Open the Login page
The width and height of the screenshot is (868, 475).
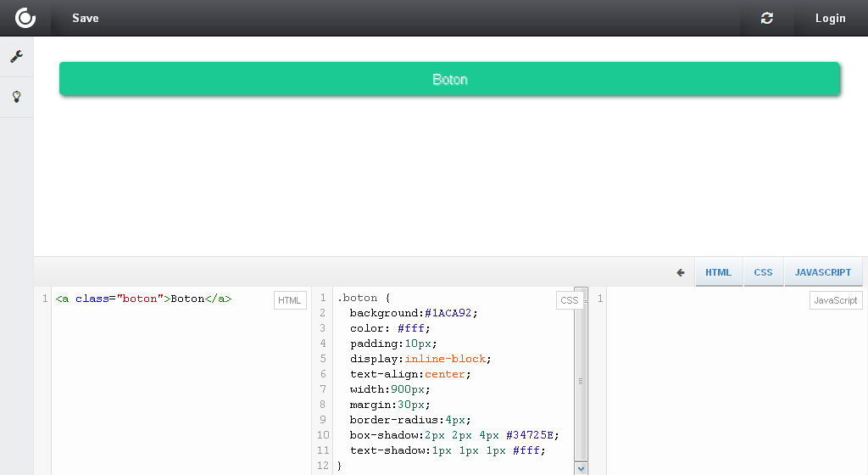(830, 18)
